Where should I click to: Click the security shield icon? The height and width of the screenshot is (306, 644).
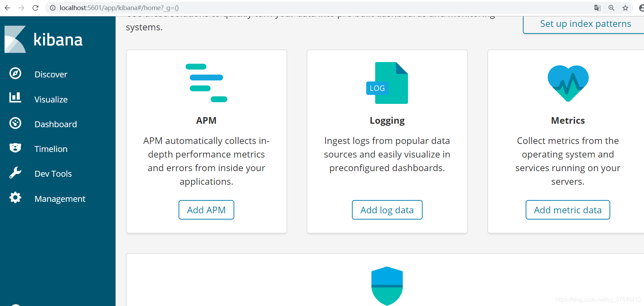coord(387,286)
